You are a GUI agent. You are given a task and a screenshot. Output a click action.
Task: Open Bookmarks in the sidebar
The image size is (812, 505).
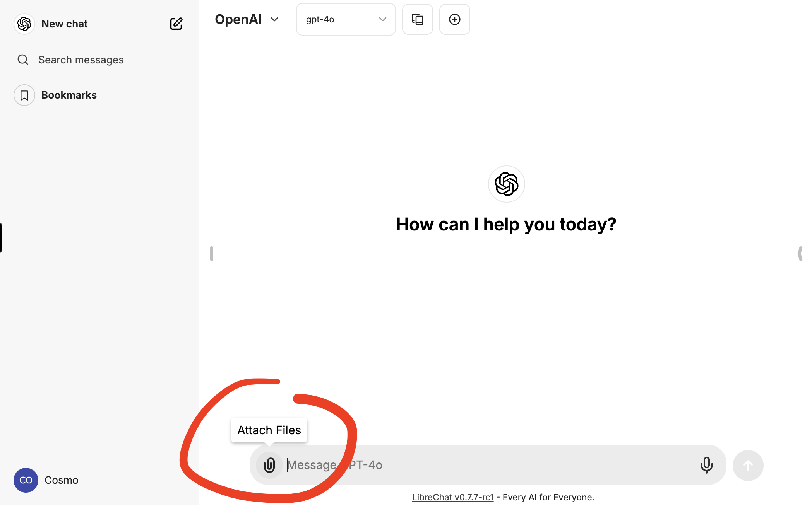click(69, 95)
